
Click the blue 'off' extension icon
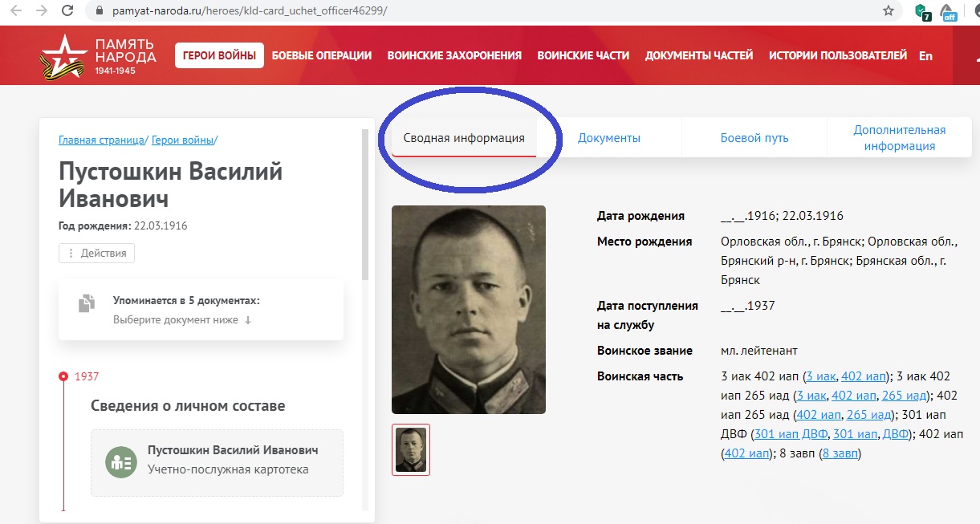coord(949,12)
